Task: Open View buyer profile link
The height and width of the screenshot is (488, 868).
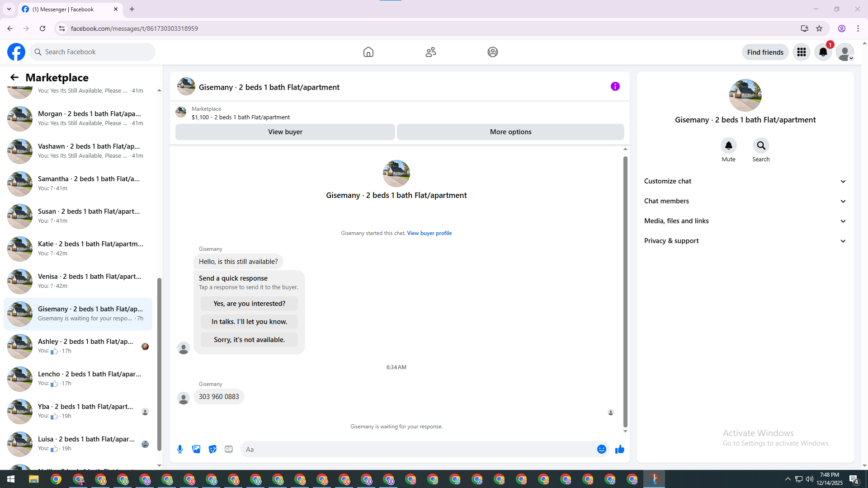Action: [429, 233]
